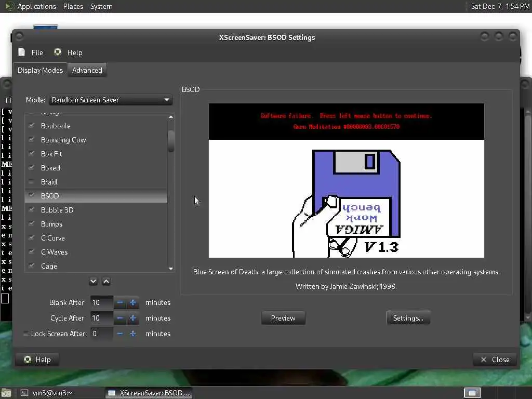This screenshot has width=532, height=399.
Task: Open the Applications menu in top panel
Action: click(37, 6)
